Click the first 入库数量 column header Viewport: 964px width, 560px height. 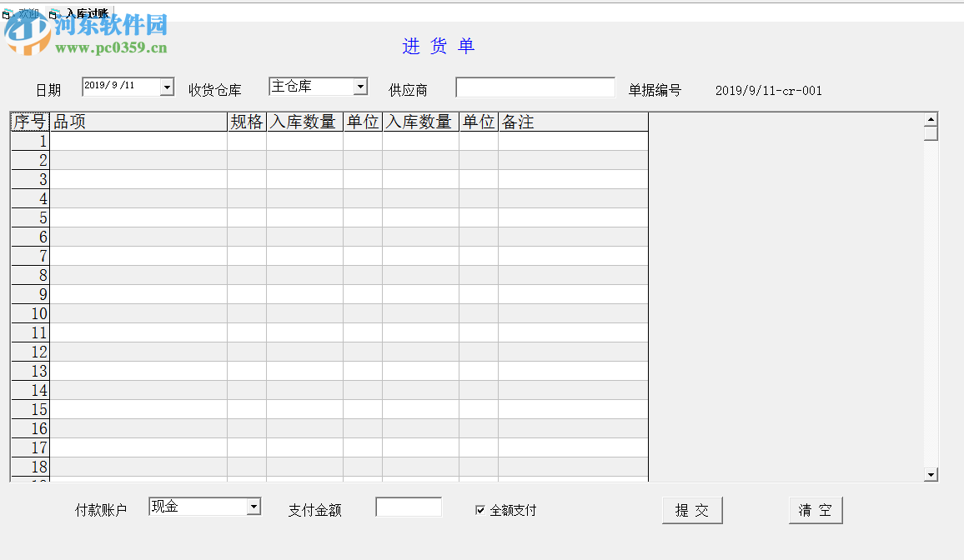coord(305,122)
